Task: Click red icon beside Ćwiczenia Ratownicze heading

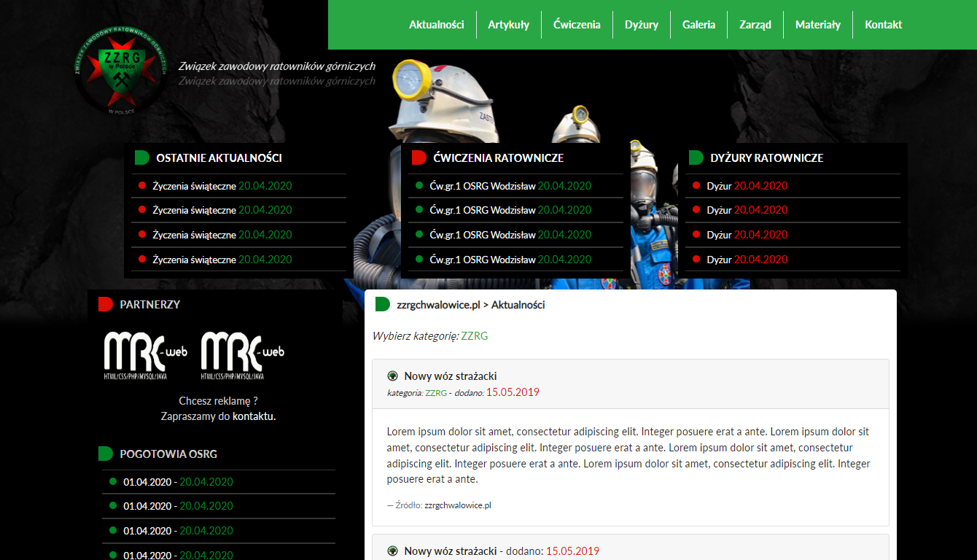Action: tap(419, 157)
